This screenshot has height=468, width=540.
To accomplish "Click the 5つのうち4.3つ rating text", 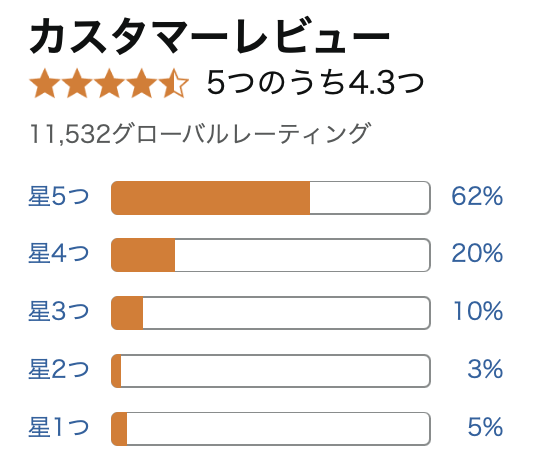I will coord(315,83).
